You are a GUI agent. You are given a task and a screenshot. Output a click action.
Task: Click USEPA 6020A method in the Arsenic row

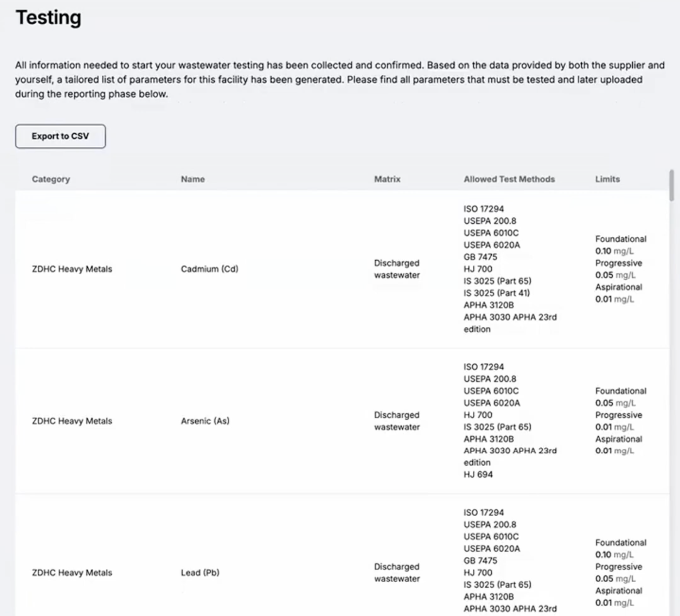coord(492,403)
